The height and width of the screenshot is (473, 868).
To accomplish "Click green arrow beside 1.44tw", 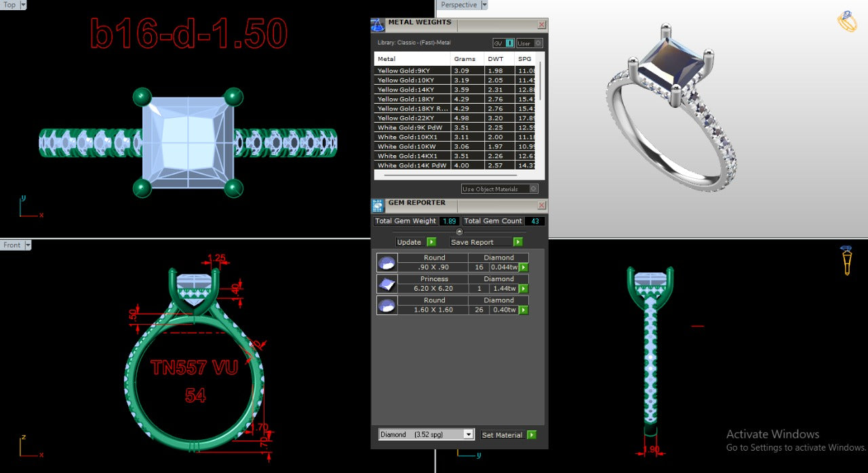I will click(524, 289).
